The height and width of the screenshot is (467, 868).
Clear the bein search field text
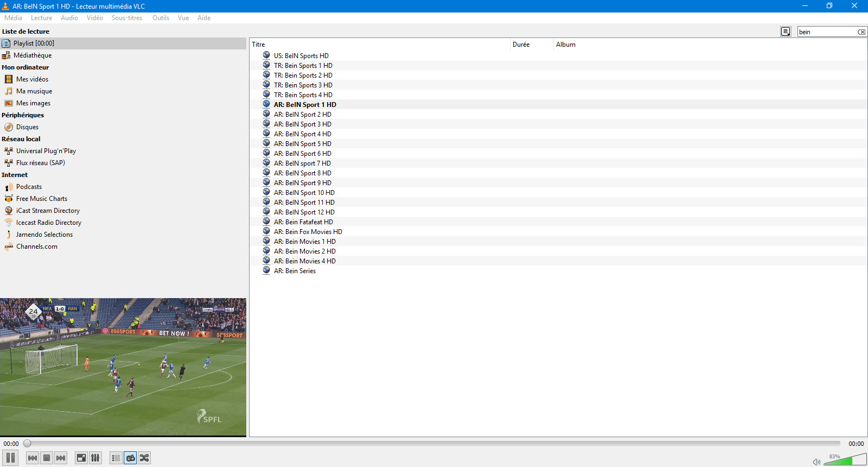tap(861, 32)
